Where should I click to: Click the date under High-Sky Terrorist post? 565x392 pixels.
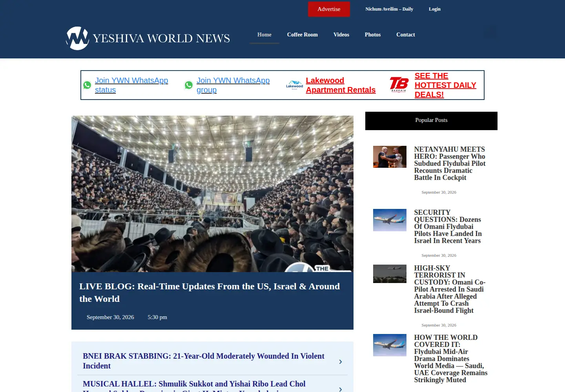(x=439, y=325)
